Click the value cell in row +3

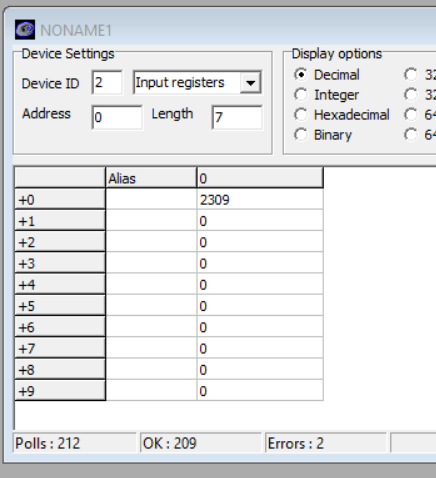pos(260,263)
